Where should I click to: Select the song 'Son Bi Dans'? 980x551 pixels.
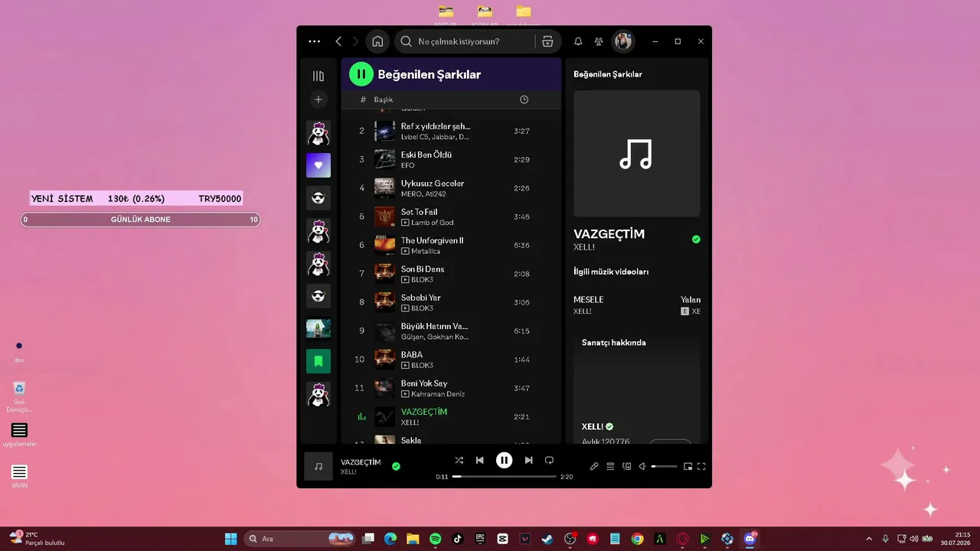pos(423,269)
